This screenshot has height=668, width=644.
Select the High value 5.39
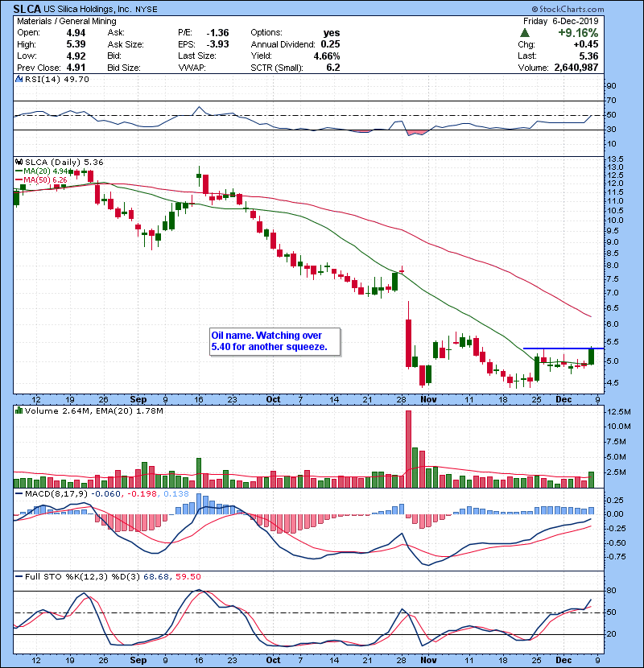pyautogui.click(x=76, y=44)
